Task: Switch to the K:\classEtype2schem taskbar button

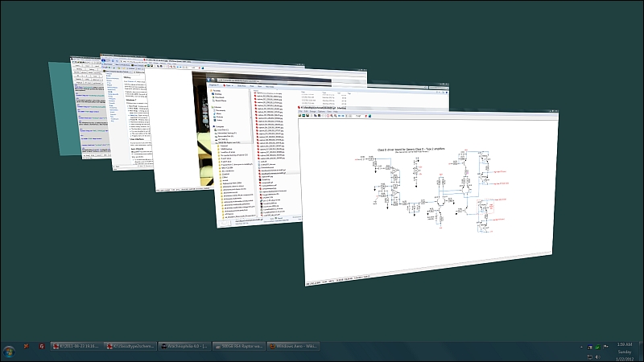Action: tap(130, 347)
